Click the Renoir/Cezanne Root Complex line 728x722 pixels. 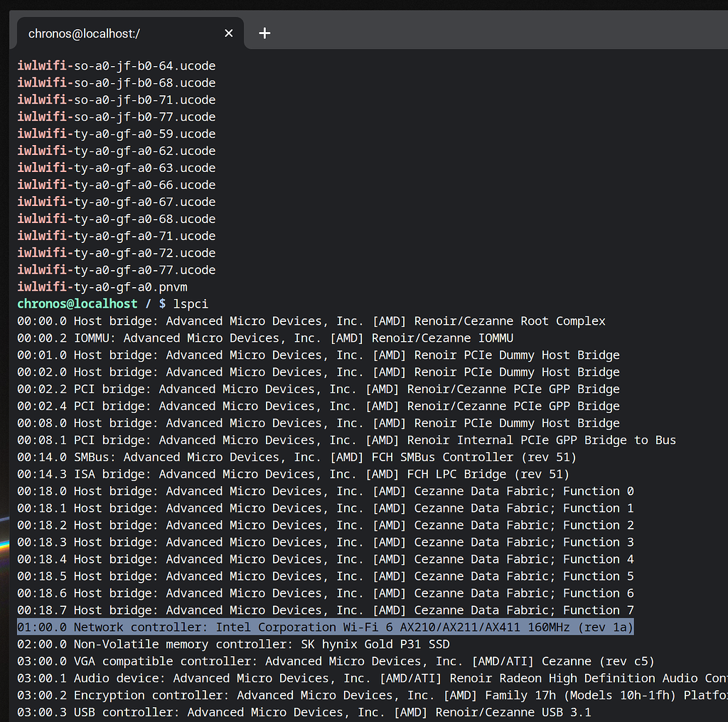[311, 321]
